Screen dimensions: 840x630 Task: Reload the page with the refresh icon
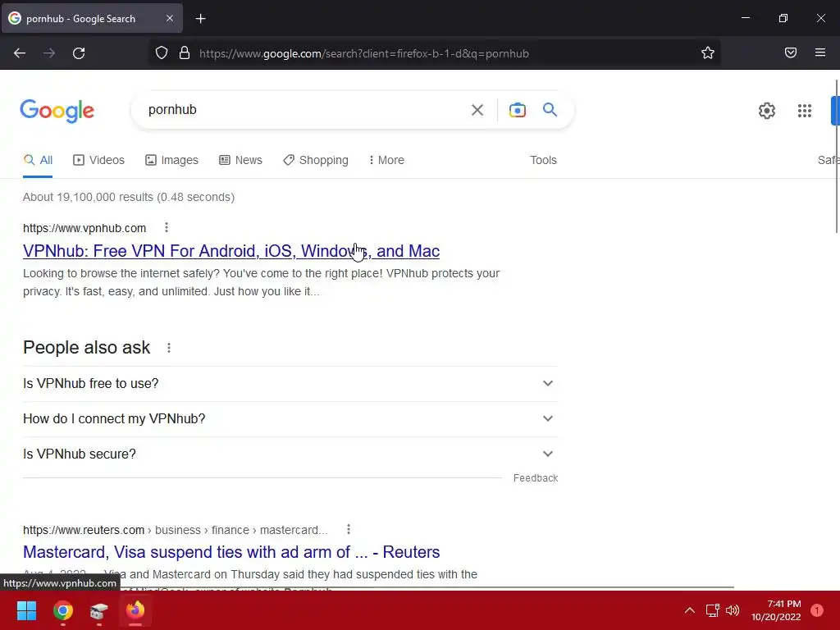pyautogui.click(x=79, y=53)
